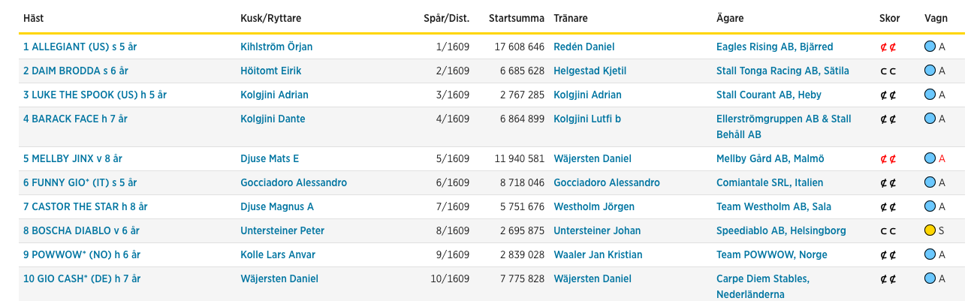Open horse 1 ALLEGIANT (US) details

80,47
